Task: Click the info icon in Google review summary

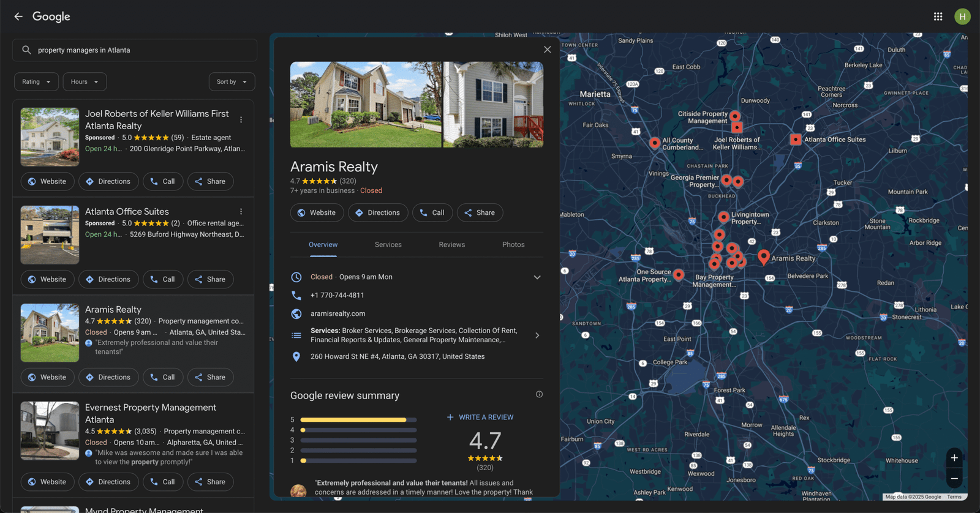Action: (x=539, y=394)
